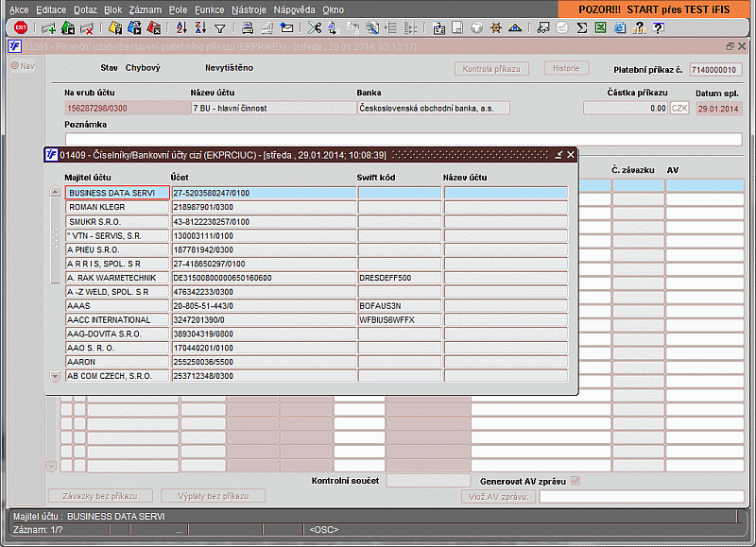Select the AAAS account owner row
This screenshot has height=547, width=756.
[117, 305]
